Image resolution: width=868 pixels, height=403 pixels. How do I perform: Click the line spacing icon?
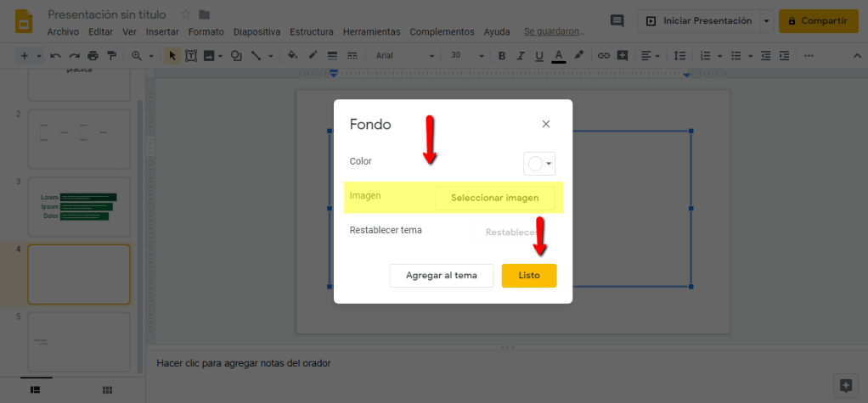[679, 56]
